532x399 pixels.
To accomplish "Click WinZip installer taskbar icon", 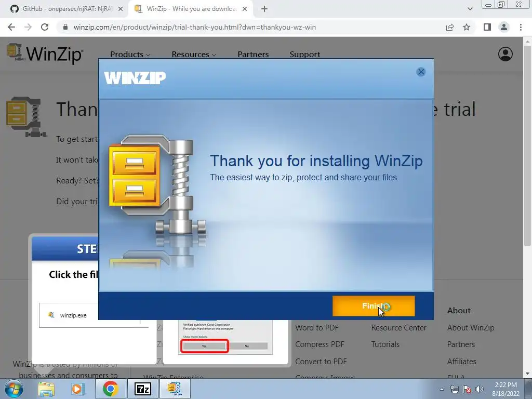I will click(175, 389).
